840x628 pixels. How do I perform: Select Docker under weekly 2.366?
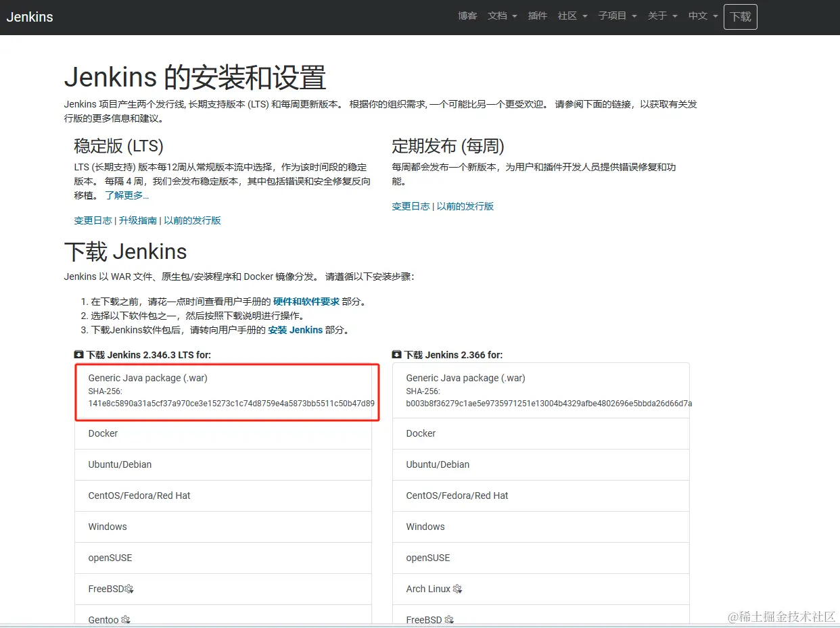(x=541, y=433)
